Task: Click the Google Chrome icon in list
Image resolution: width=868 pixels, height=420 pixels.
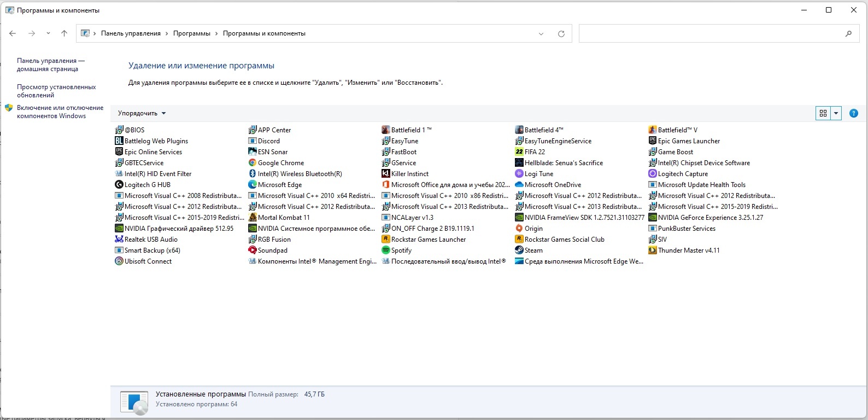Action: [253, 163]
